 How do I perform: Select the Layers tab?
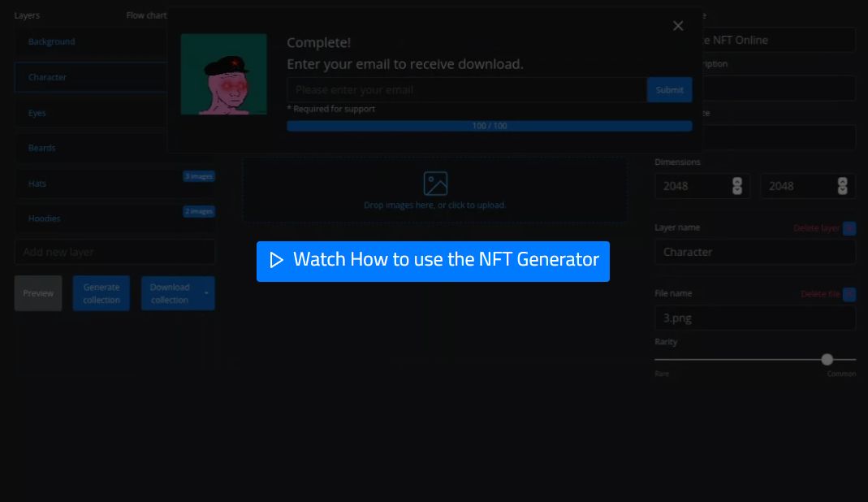click(26, 14)
